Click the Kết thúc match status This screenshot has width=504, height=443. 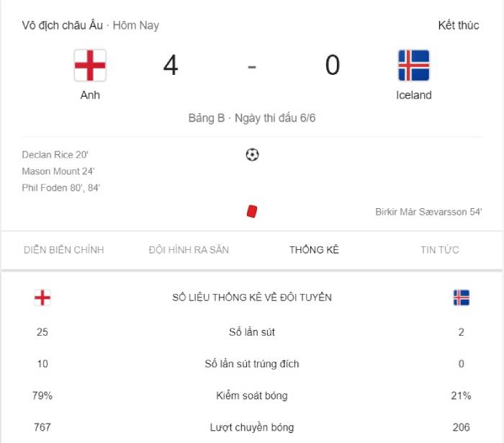pos(458,25)
